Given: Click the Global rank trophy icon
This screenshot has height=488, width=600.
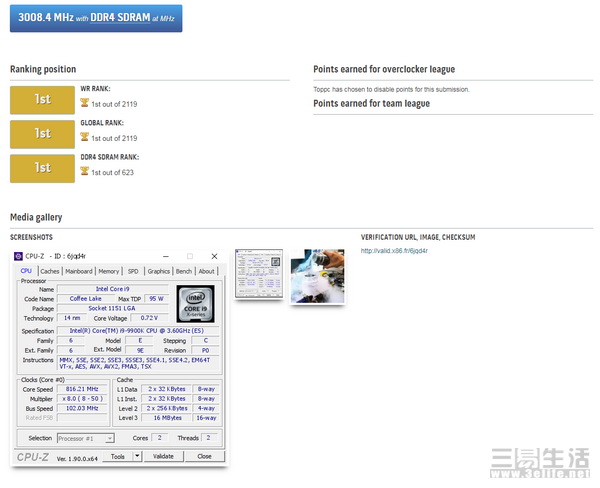Looking at the screenshot, I should [x=85, y=137].
